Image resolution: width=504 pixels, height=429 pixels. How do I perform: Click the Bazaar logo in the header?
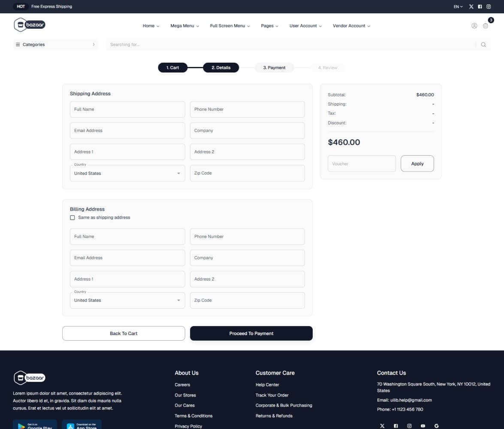[x=29, y=24]
